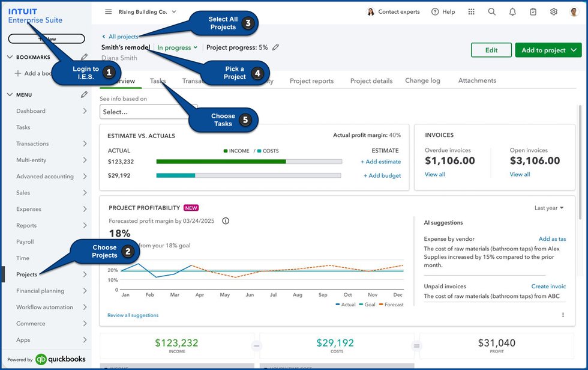Edit menu with pencil icon
Viewport: 588px width, 370px height.
84,94
